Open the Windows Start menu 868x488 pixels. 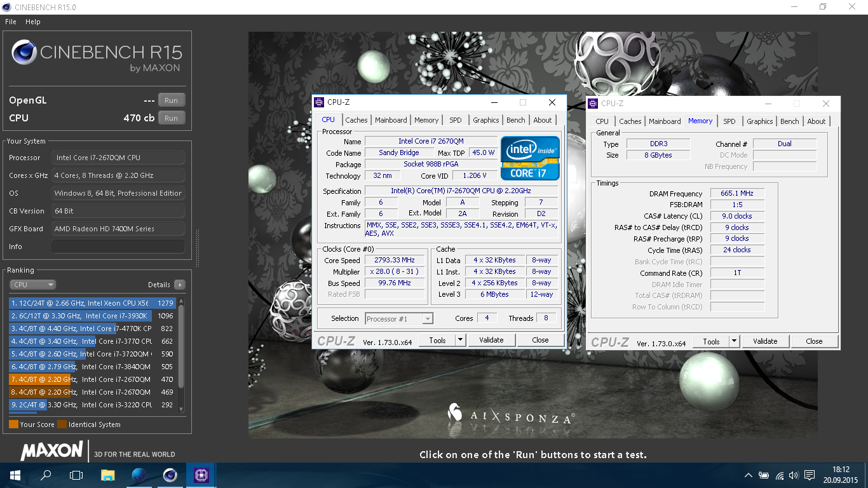coord(15,475)
